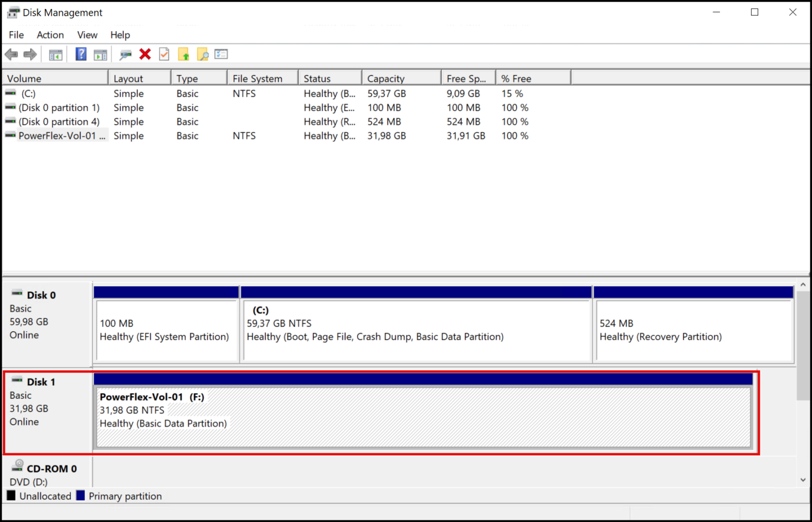812x522 pixels.
Task: Click the red X delete toolbar icon
Action: tap(145, 54)
